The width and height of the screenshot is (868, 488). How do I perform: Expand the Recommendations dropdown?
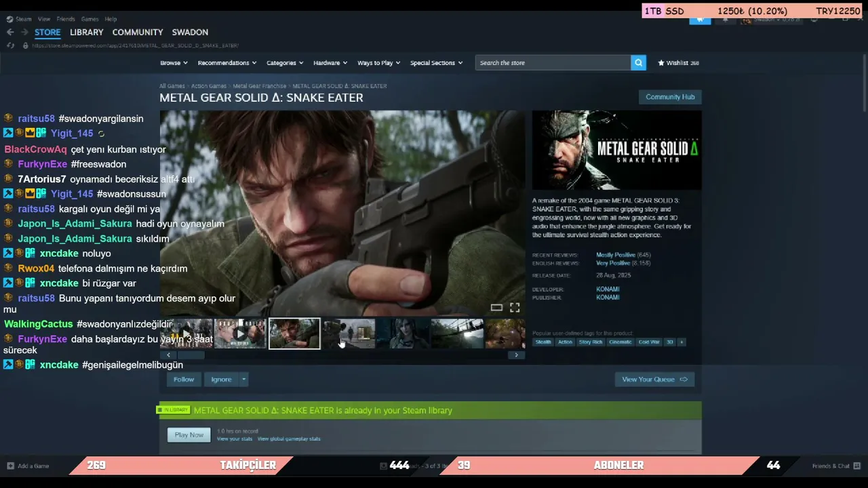(x=226, y=63)
